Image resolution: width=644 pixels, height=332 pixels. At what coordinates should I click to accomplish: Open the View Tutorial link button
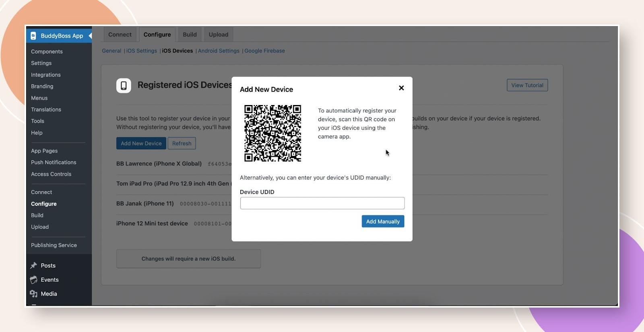pos(527,85)
